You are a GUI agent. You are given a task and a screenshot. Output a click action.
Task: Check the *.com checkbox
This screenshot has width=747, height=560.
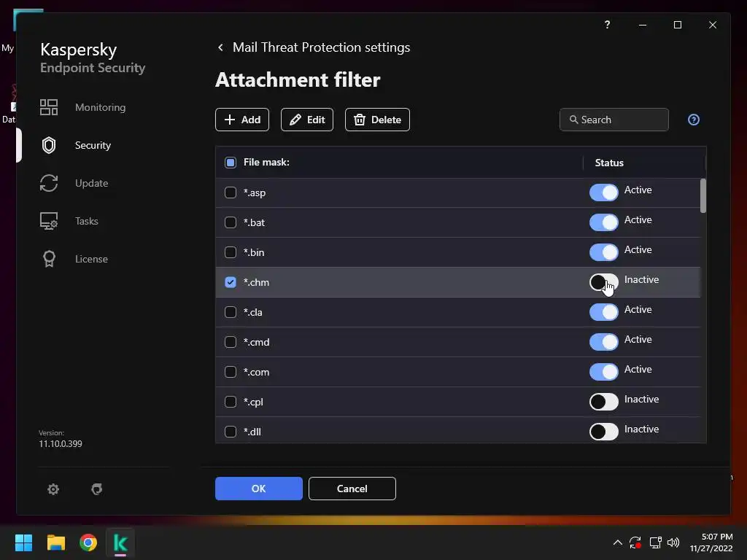point(230,372)
